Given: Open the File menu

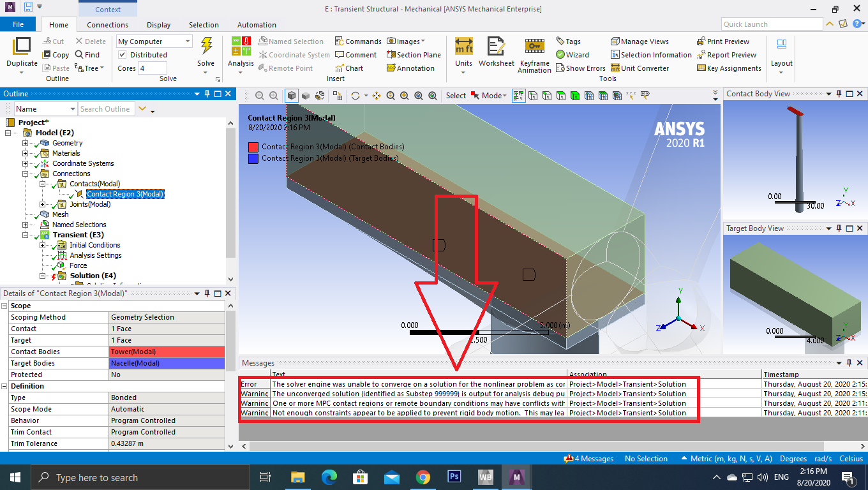Looking at the screenshot, I should [18, 24].
